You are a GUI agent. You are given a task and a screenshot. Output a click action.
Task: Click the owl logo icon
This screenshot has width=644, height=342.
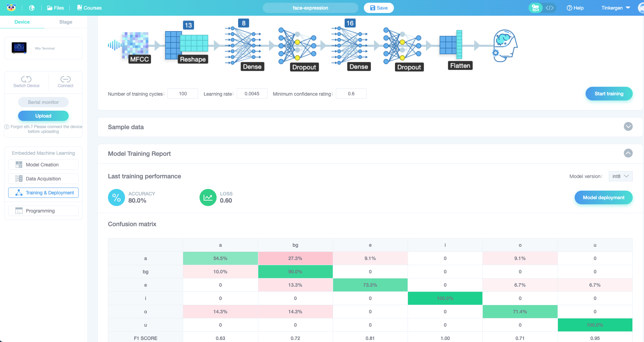pos(11,8)
